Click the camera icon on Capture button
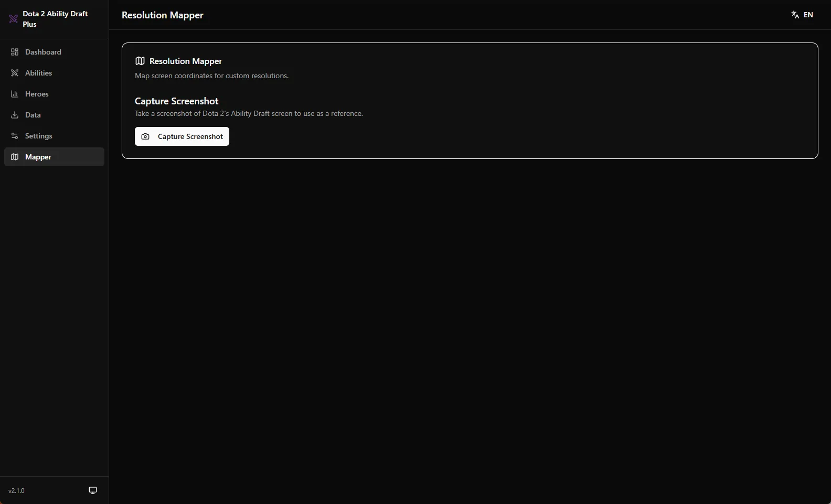This screenshot has width=831, height=504. point(145,136)
